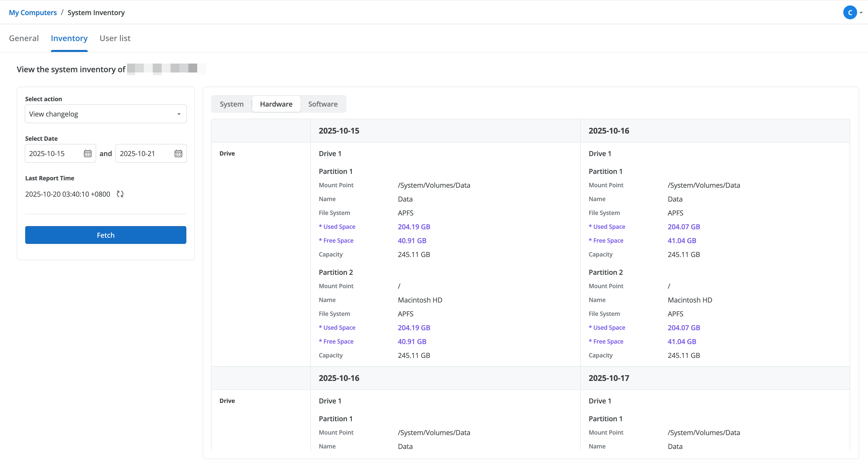Select the Hardware segment tab

pos(276,104)
